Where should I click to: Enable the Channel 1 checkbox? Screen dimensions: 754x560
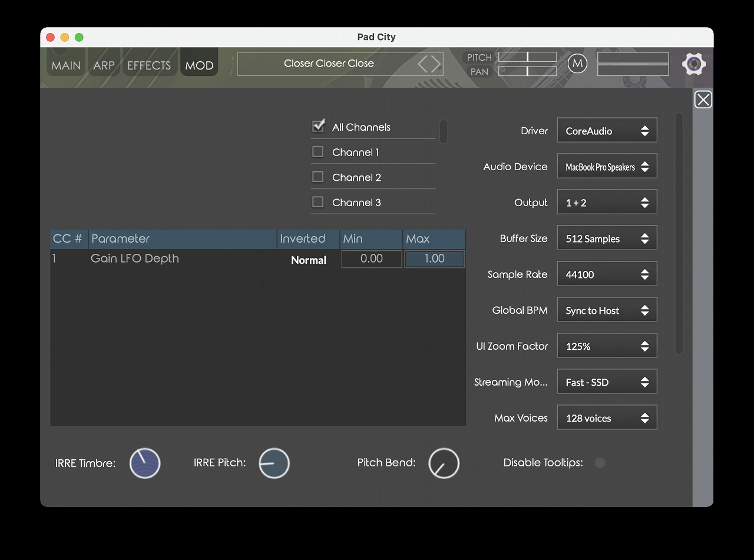(318, 152)
